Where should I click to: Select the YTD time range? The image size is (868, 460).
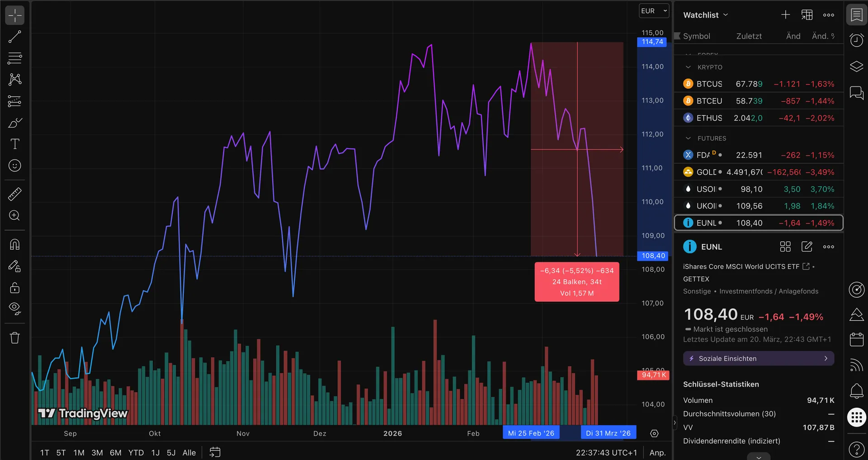(x=136, y=453)
